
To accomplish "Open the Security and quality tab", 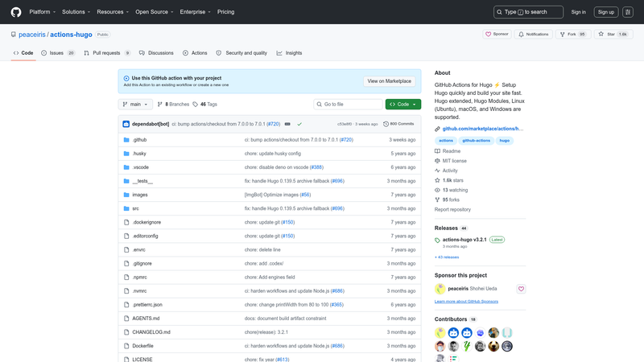I will (x=242, y=53).
